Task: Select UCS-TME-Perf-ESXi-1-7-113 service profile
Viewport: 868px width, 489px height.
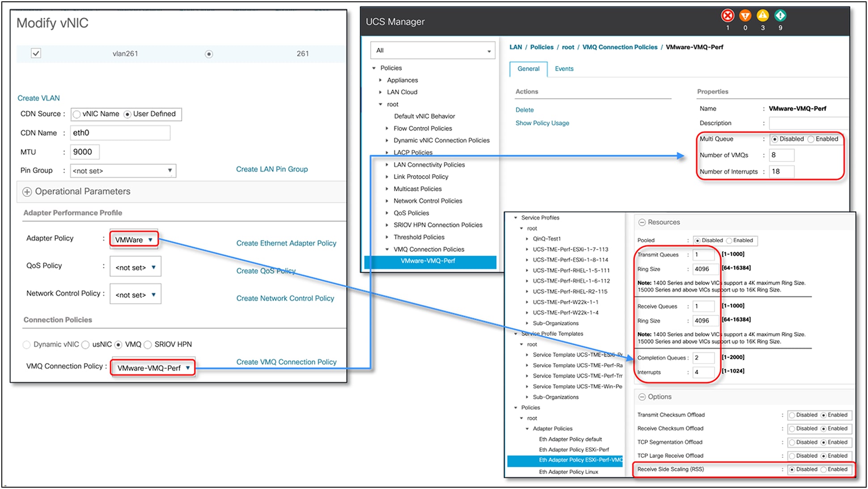Action: tap(570, 249)
